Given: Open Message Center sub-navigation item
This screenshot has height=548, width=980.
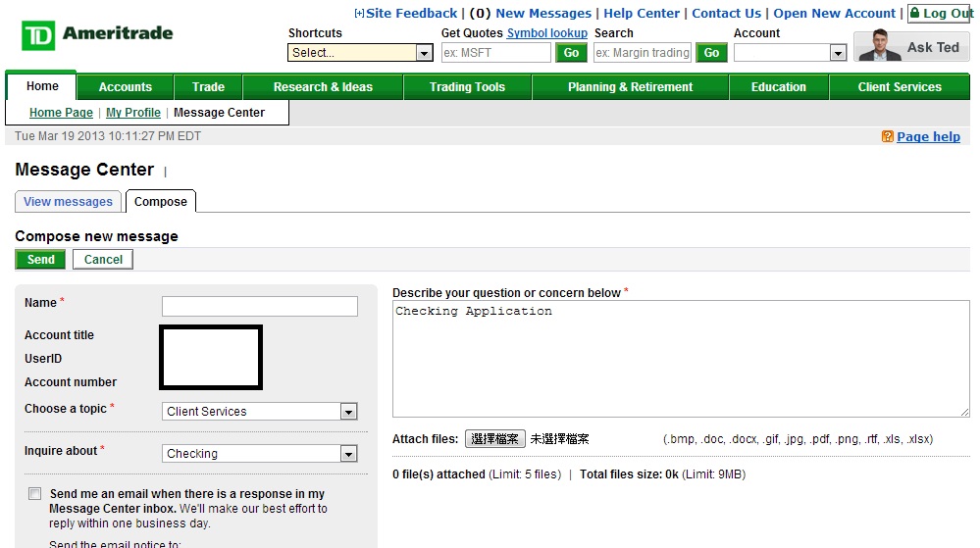Looking at the screenshot, I should 220,113.
